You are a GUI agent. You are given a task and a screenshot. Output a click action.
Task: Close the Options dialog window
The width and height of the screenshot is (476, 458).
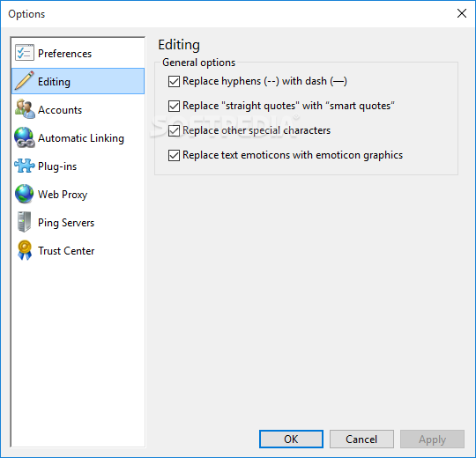[462, 13]
